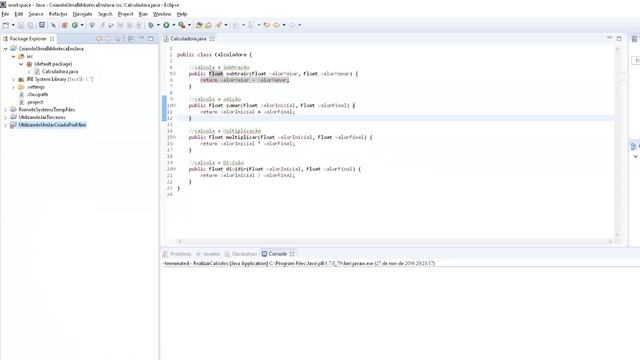The height and width of the screenshot is (360, 640).
Task: Expand the .settings folder
Action: tap(13, 87)
